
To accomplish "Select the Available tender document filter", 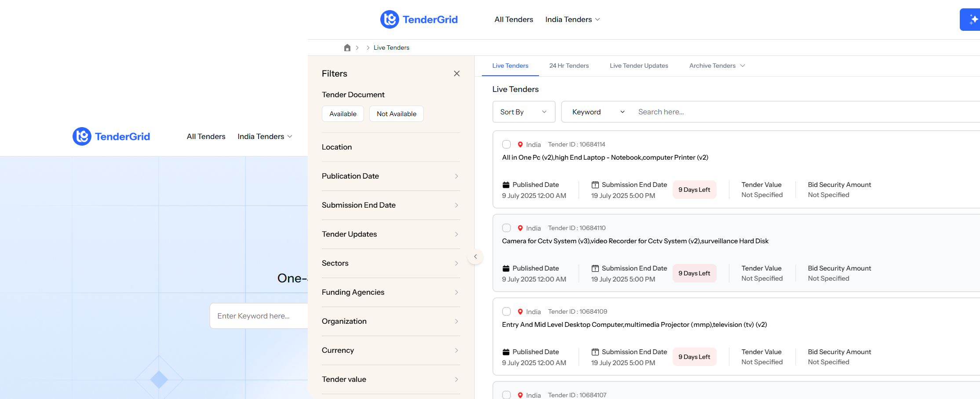I will [342, 113].
